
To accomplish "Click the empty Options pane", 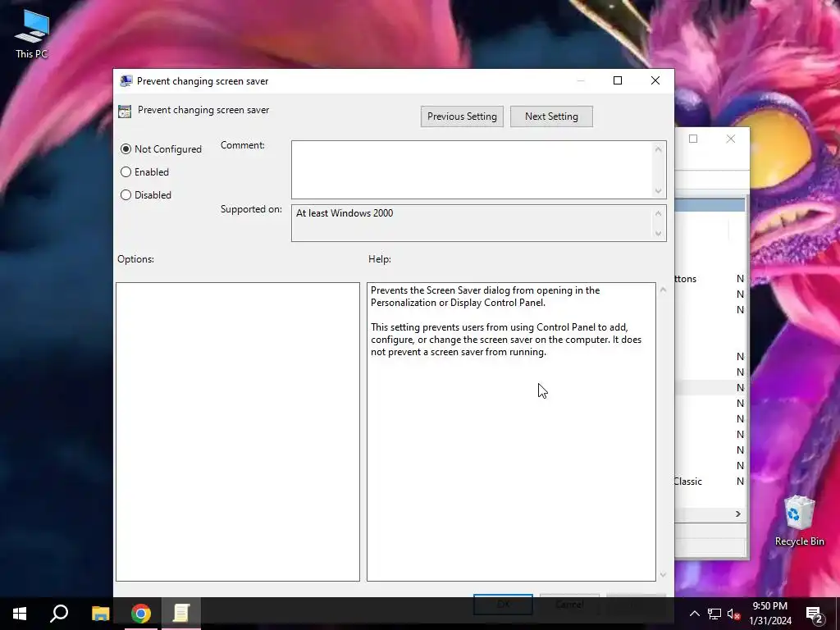I will 238,431.
